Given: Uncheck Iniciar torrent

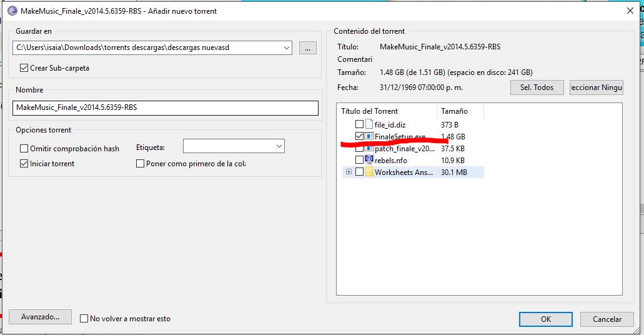Looking at the screenshot, I should 24,164.
